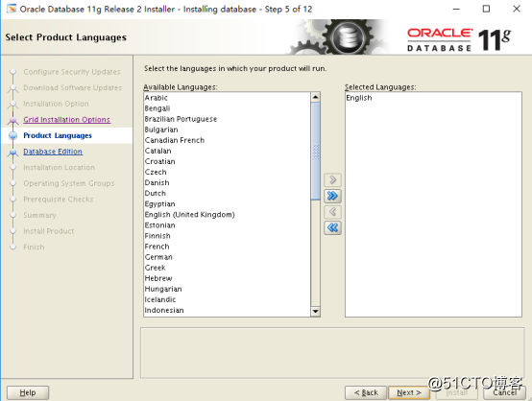
Task: Click the scroll up arrow of Available Languages
Action: pos(315,97)
